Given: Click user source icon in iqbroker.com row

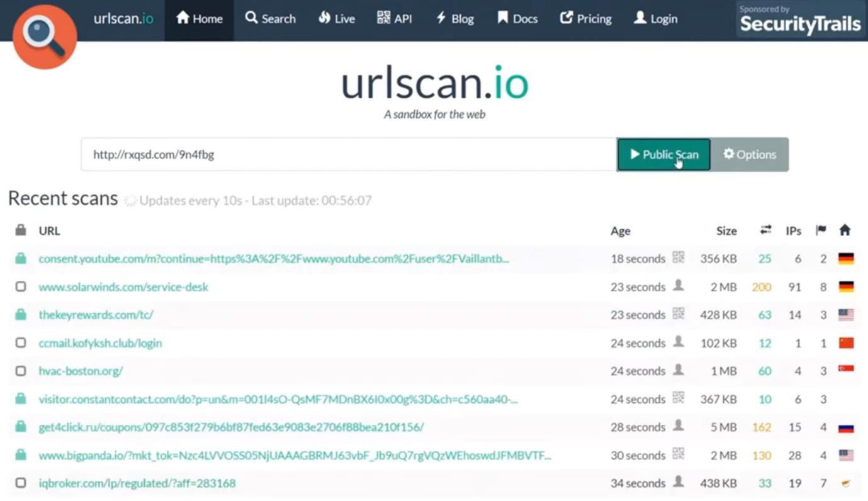Looking at the screenshot, I should click(678, 481).
